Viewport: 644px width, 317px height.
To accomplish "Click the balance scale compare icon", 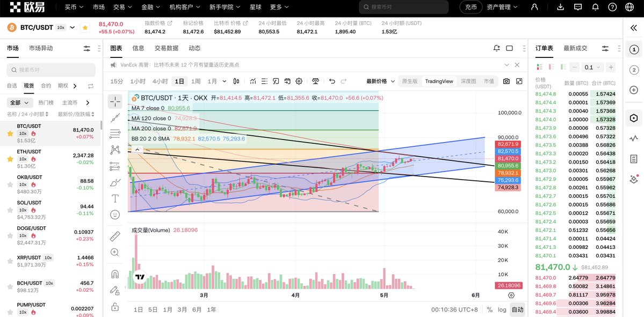I will tap(315, 81).
